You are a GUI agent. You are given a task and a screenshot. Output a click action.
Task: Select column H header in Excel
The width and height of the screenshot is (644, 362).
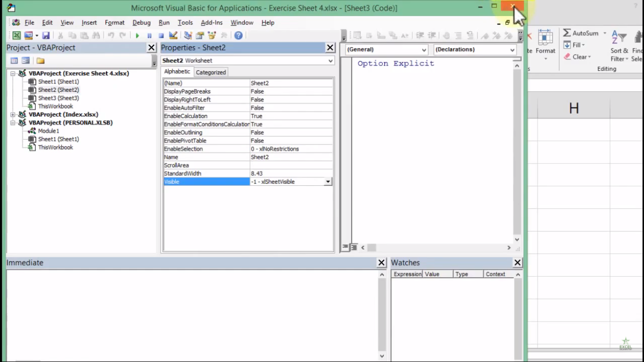(x=574, y=108)
